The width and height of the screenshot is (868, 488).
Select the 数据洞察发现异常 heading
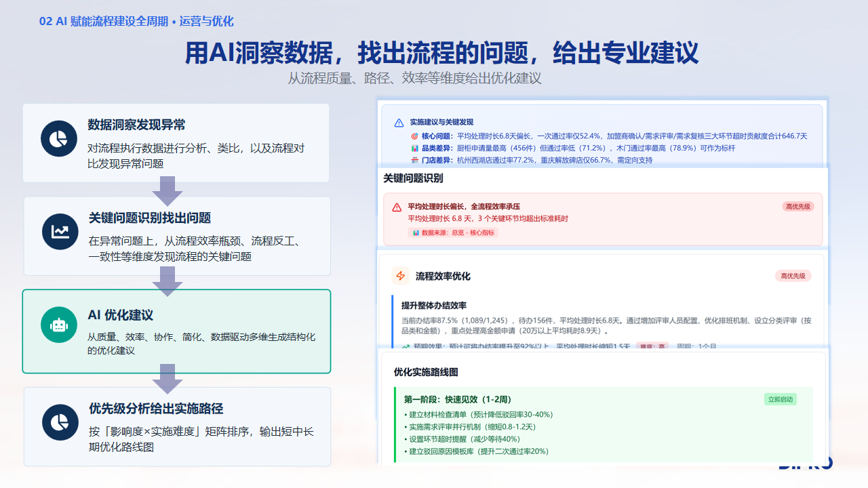pos(136,125)
